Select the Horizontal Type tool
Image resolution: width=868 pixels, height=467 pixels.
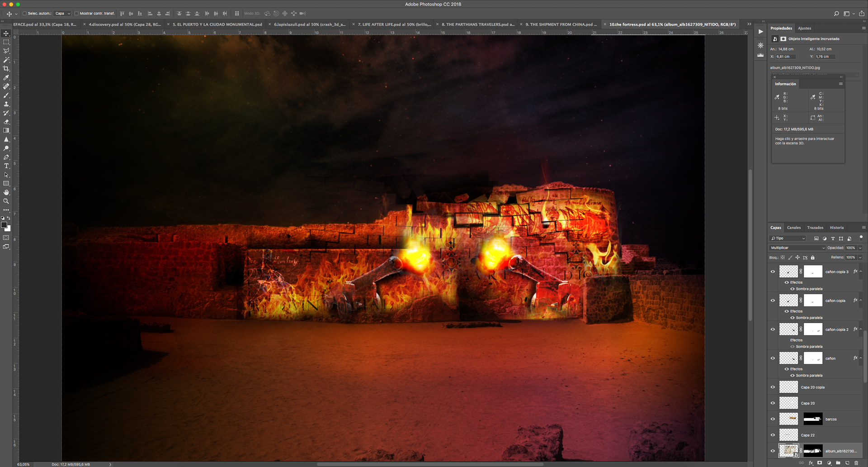(6, 166)
